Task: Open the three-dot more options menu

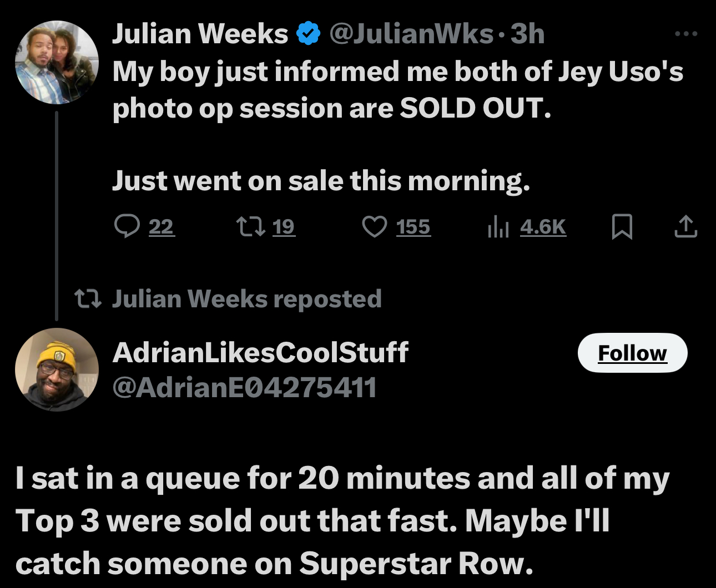Action: click(x=686, y=34)
